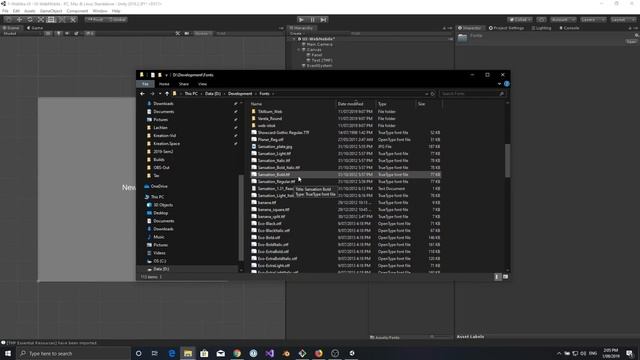Click This PC in the address breadcrumb

(191, 94)
